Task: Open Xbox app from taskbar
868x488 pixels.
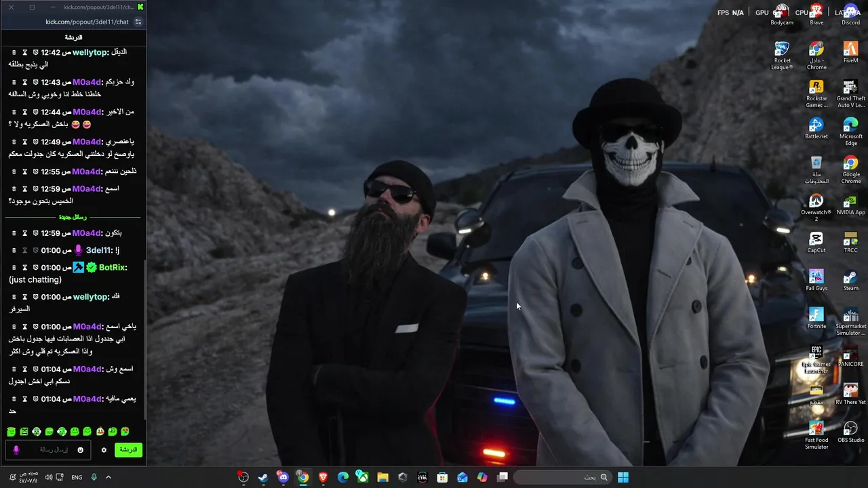Action: pos(363,477)
